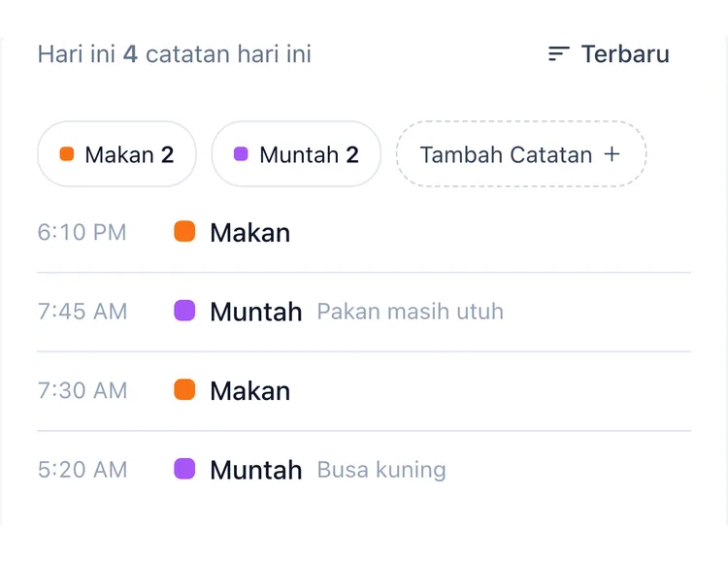The image size is (728, 562).
Task: Open the 7:30 AM Makan entry
Action: tap(364, 390)
